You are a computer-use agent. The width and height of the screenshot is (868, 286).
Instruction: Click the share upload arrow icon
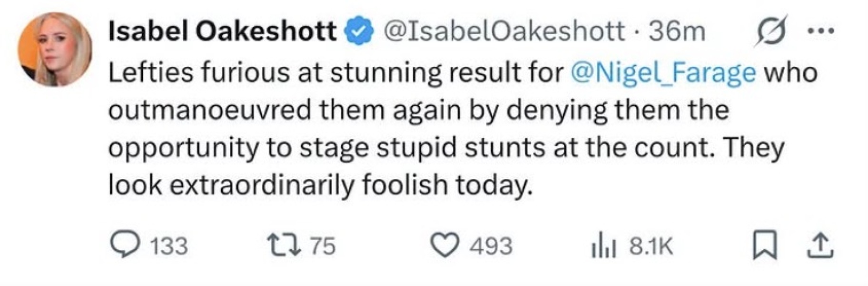(x=821, y=246)
